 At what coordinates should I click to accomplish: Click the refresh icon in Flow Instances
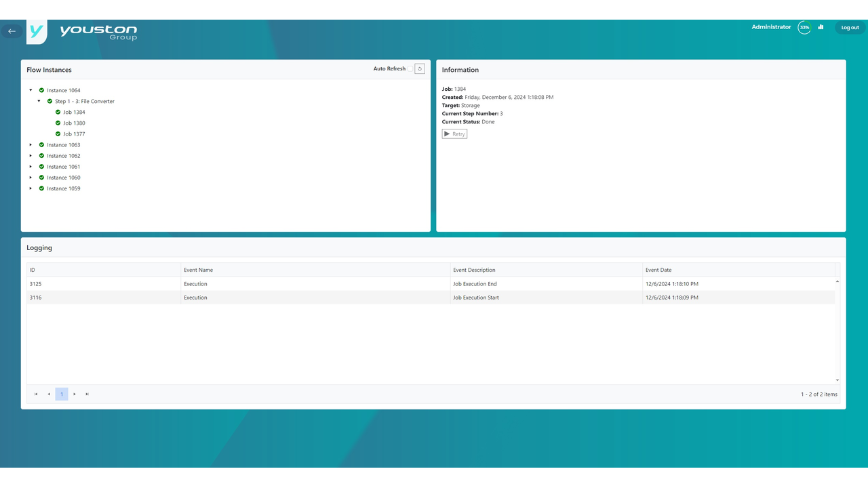[420, 69]
